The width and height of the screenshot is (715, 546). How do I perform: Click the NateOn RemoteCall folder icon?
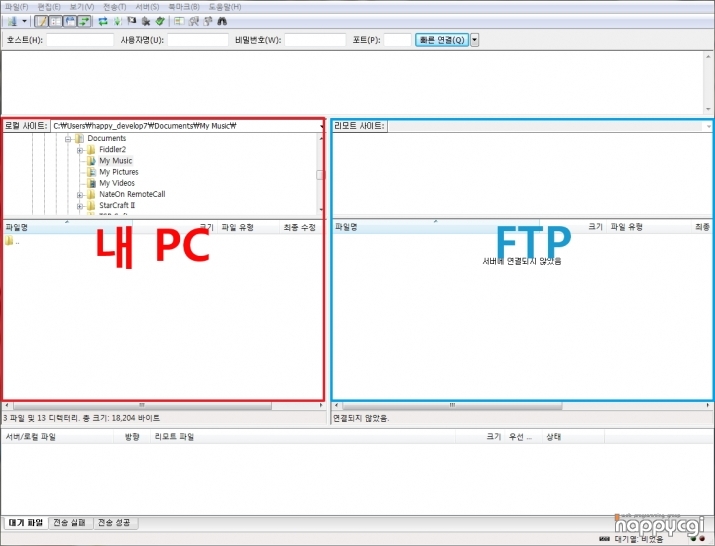(91, 194)
